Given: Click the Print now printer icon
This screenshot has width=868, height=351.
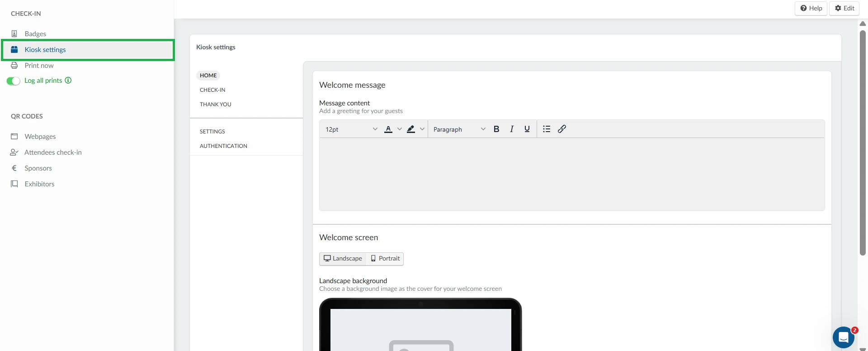Looking at the screenshot, I should [x=14, y=65].
